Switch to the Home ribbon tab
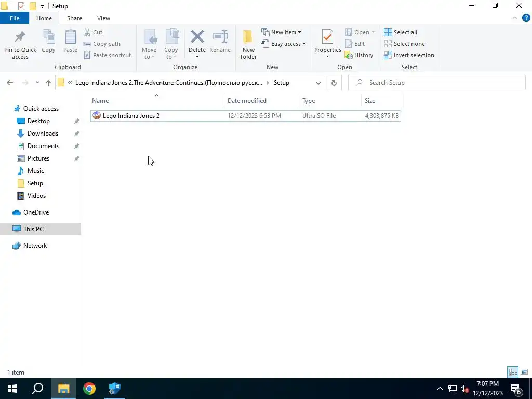 pos(44,18)
